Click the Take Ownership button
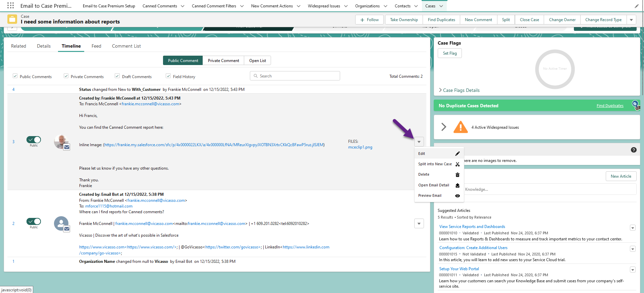644x293 pixels. click(404, 20)
